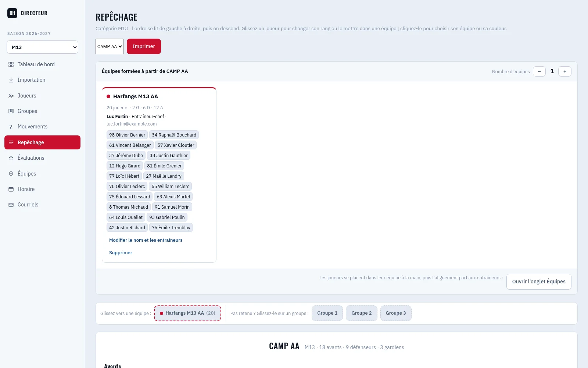Viewport: 588px width, 368px height.
Task: Click the Repêchage list icon
Action: (11, 142)
